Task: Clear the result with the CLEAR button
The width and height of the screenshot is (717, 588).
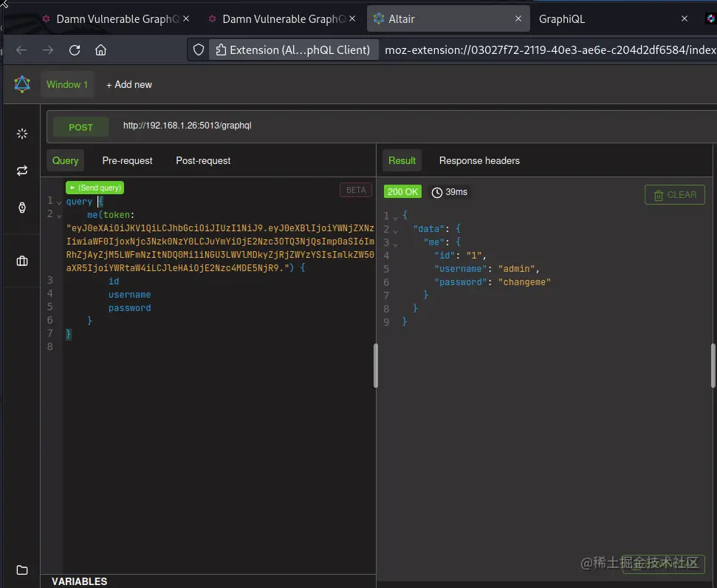Action: pyautogui.click(x=674, y=195)
